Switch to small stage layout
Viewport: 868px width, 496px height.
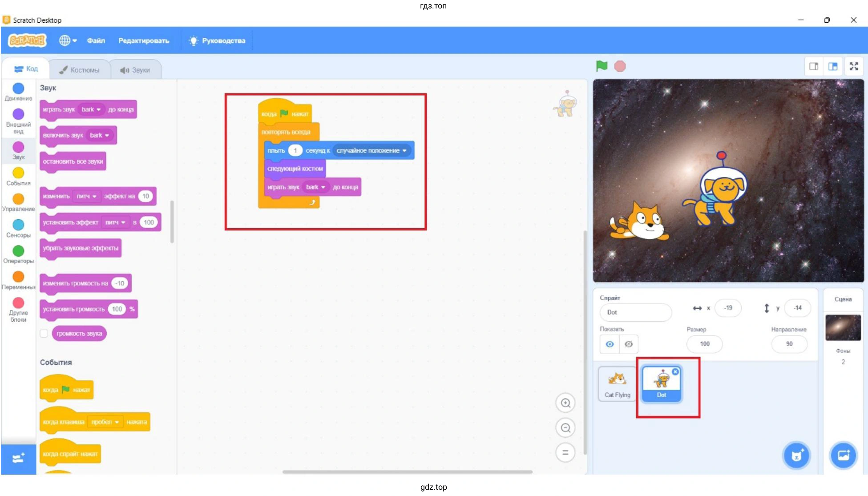pyautogui.click(x=813, y=66)
